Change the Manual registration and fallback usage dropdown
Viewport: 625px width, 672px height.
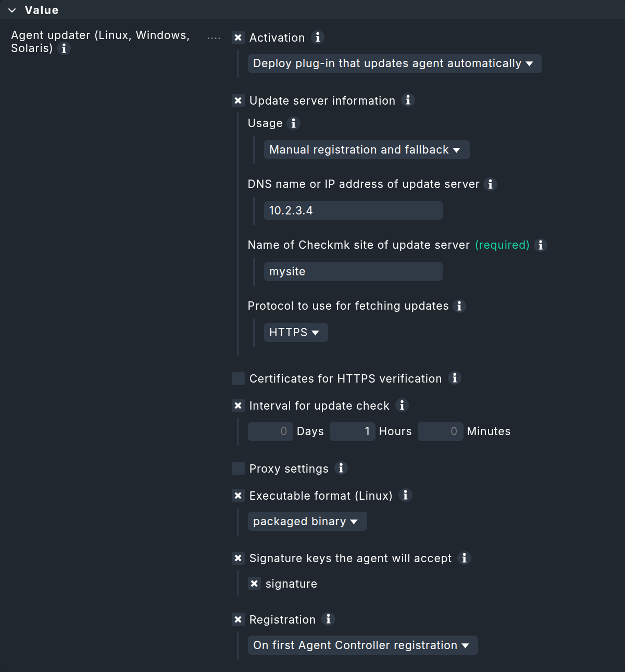tap(366, 149)
